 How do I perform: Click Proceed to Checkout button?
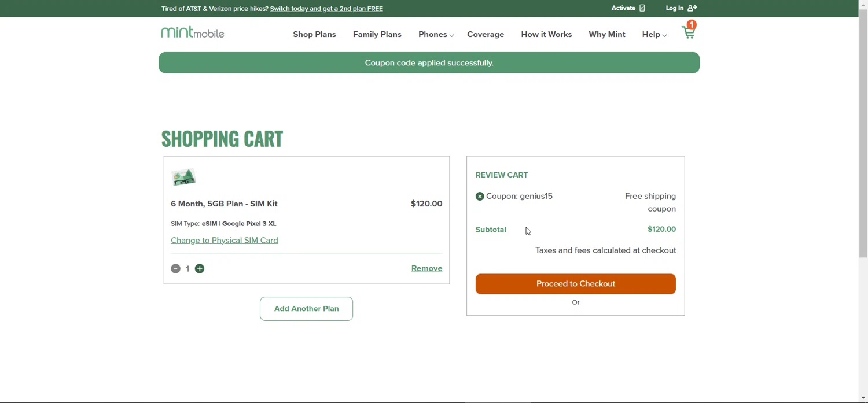tap(576, 284)
